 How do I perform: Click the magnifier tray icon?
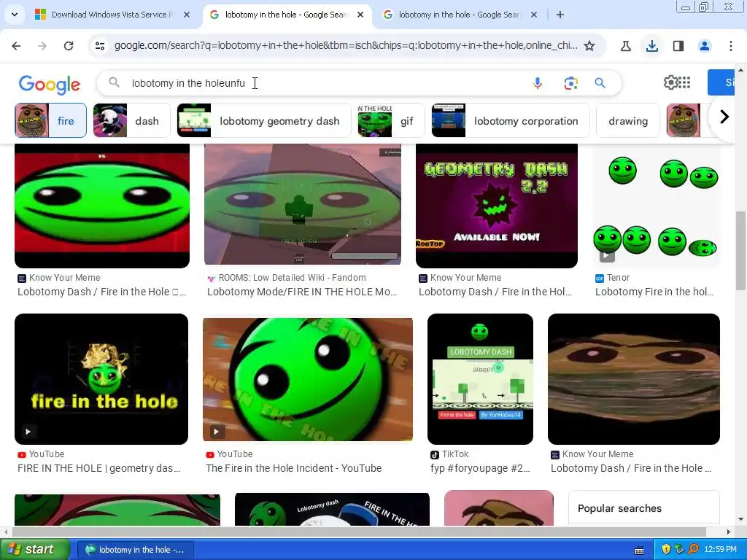coord(694,550)
